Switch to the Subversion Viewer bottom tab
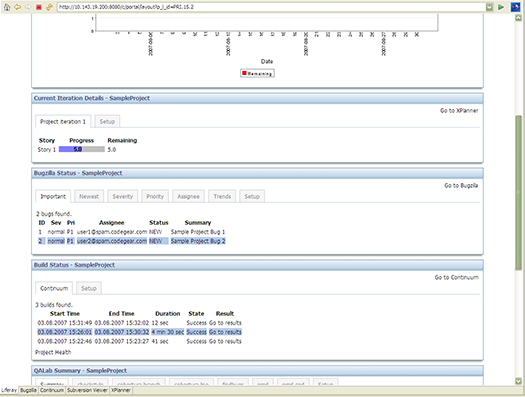 (87, 390)
